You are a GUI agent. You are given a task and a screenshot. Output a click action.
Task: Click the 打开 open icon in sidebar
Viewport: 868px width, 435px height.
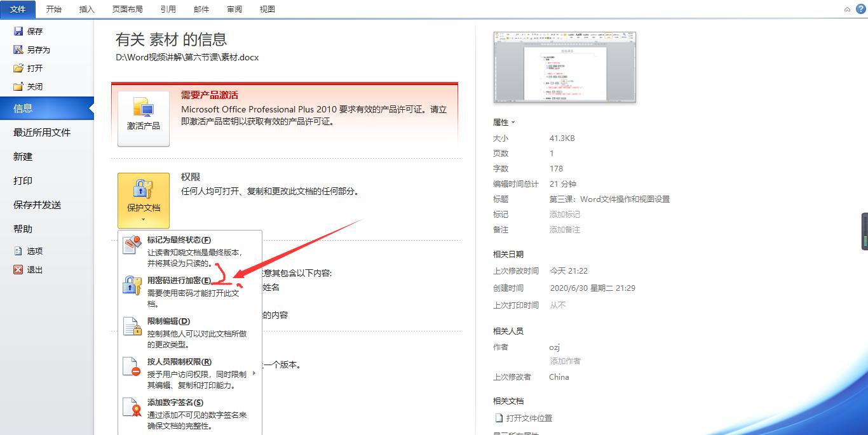click(17, 68)
